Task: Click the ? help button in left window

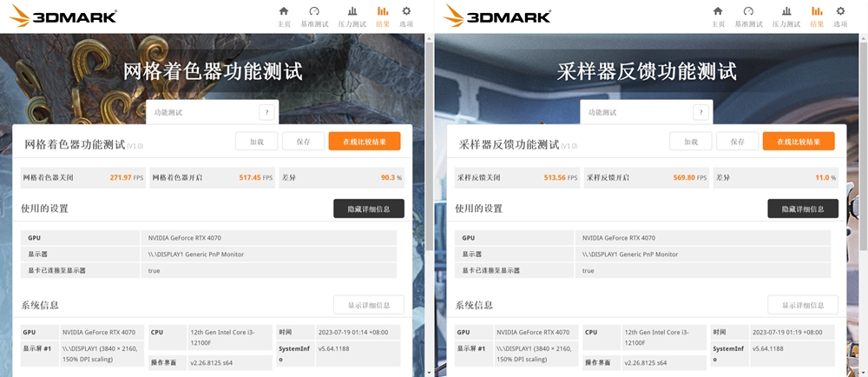Action: pos(266,112)
